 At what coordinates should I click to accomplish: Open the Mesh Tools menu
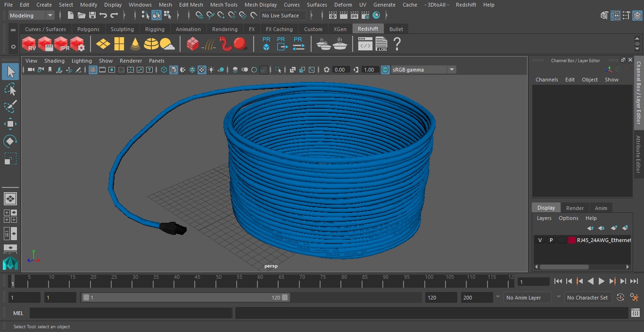pyautogui.click(x=223, y=5)
